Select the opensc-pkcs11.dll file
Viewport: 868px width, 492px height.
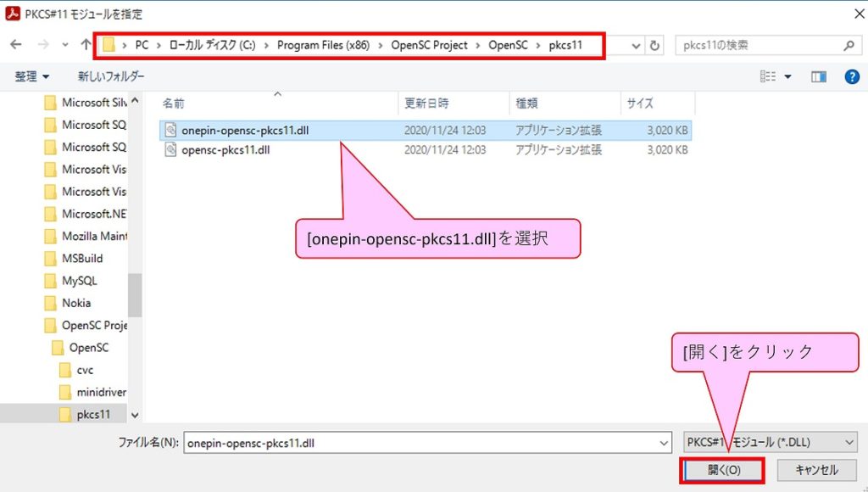225,150
